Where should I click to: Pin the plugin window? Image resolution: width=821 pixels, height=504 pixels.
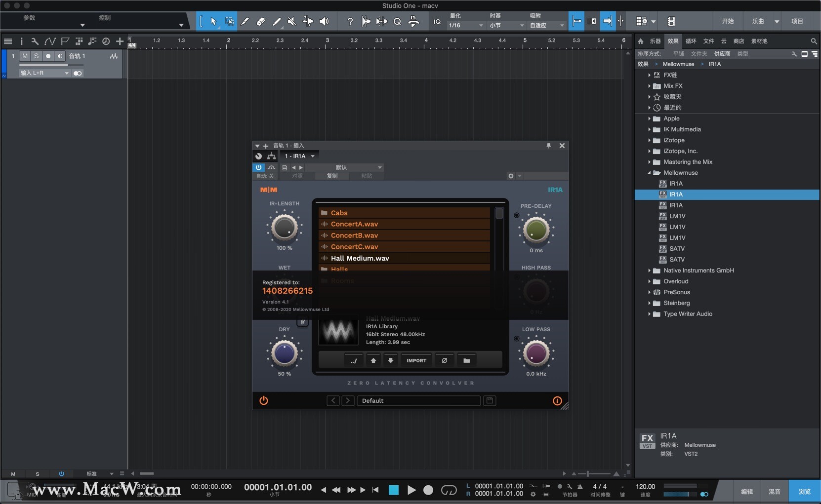coord(548,146)
